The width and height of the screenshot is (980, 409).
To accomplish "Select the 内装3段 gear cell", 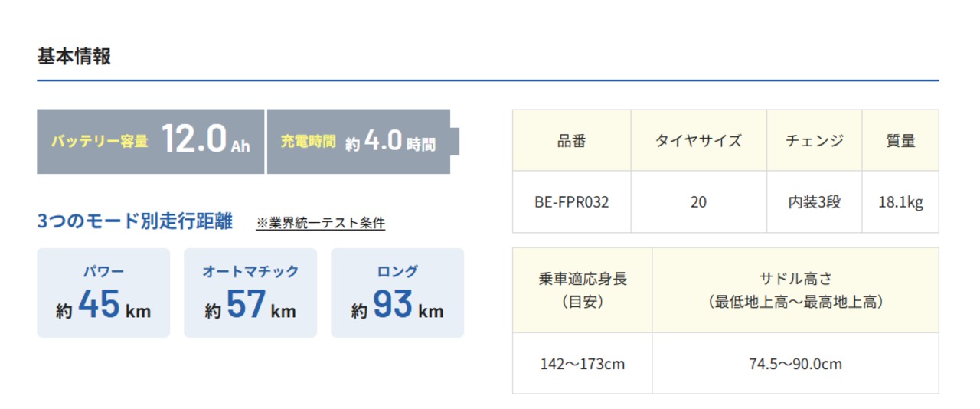I will 814,202.
